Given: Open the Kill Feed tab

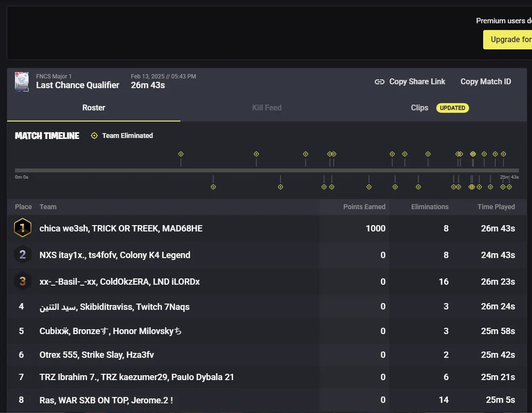Looking at the screenshot, I should click(266, 107).
